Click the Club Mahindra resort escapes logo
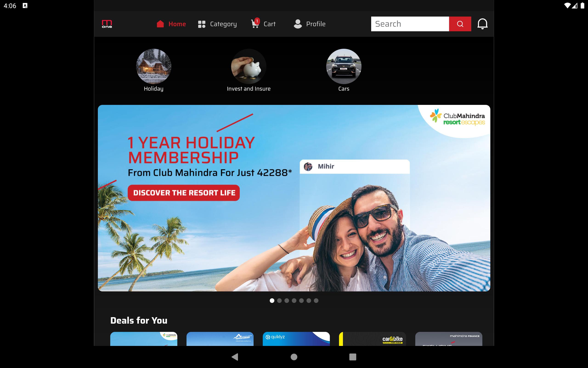This screenshot has height=368, width=588. pos(457,117)
